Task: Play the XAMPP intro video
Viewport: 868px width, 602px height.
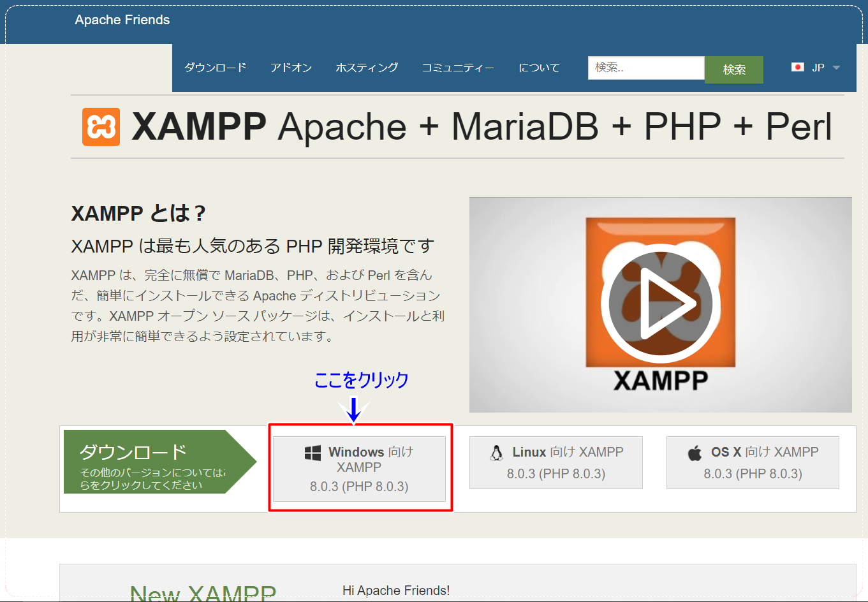Action: coord(661,304)
